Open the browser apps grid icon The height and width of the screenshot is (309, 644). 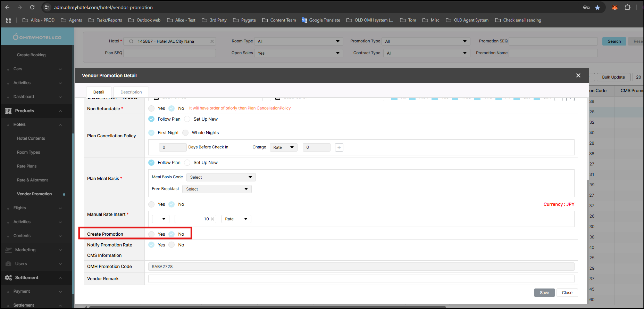(x=9, y=20)
